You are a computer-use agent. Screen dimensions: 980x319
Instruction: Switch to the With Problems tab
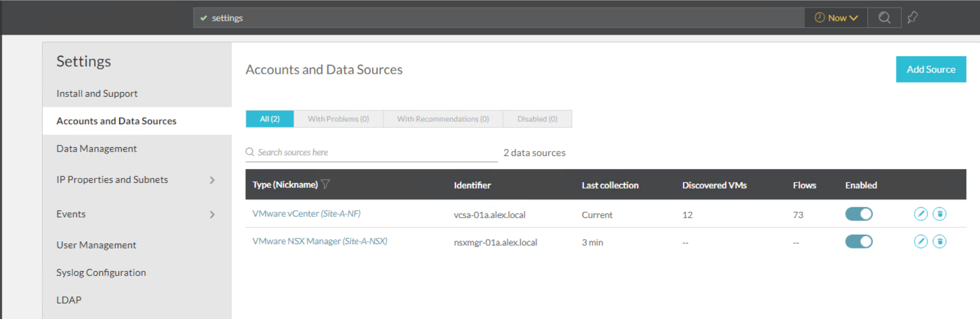[338, 119]
